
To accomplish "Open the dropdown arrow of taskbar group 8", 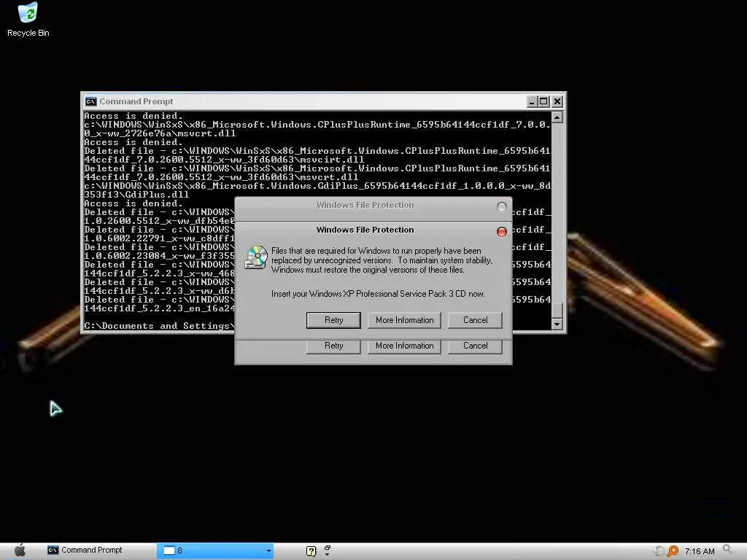I will click(268, 551).
